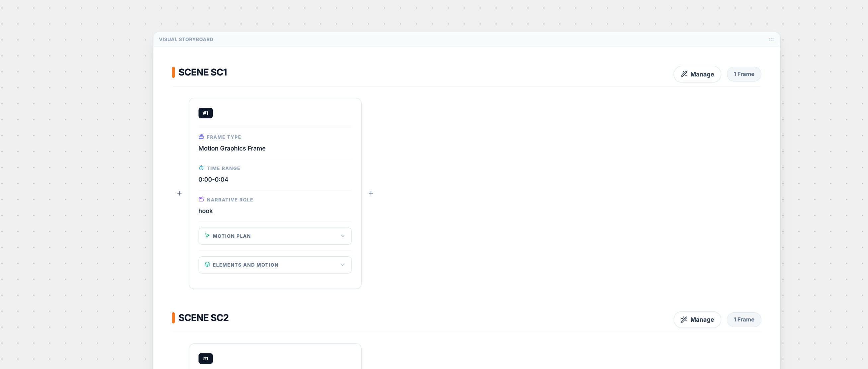Click the Narrative Role clapperboard icon
Viewport: 868px width, 369px height.
click(x=201, y=199)
